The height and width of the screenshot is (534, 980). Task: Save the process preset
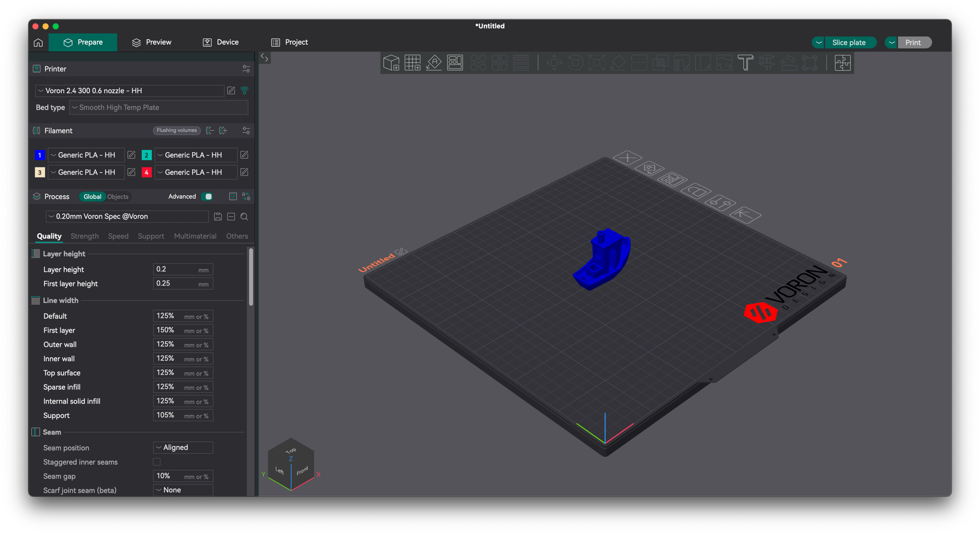tap(218, 217)
